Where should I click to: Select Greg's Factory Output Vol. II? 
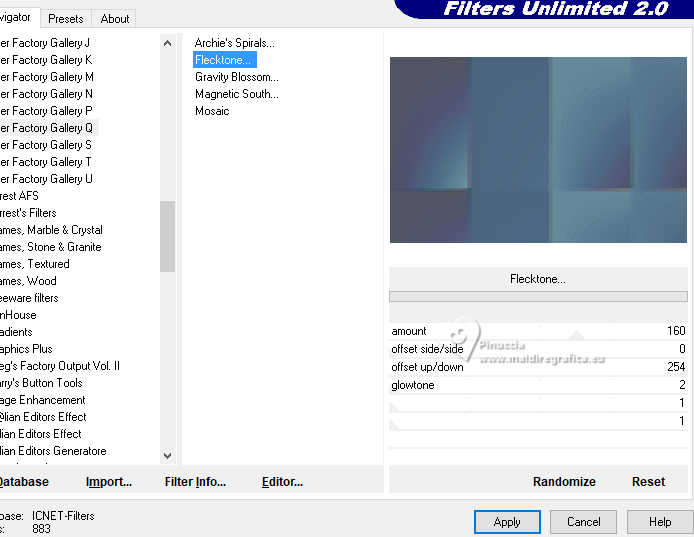pos(60,366)
